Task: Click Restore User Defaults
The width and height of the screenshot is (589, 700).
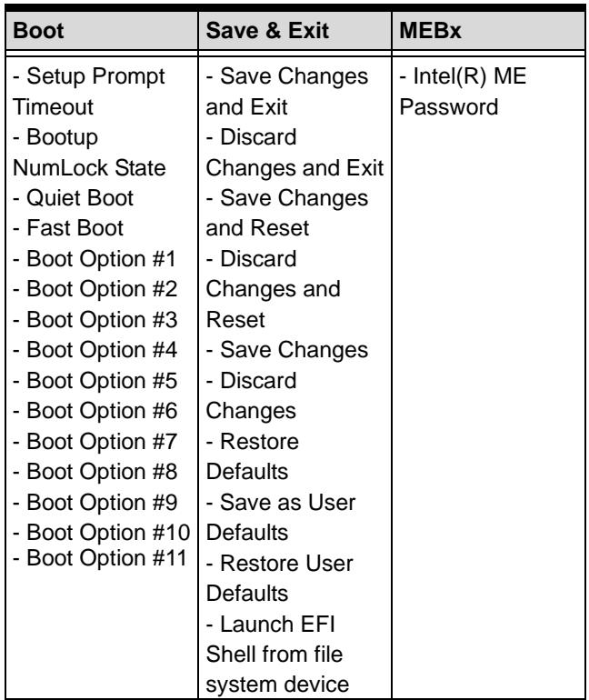Action: (279, 578)
